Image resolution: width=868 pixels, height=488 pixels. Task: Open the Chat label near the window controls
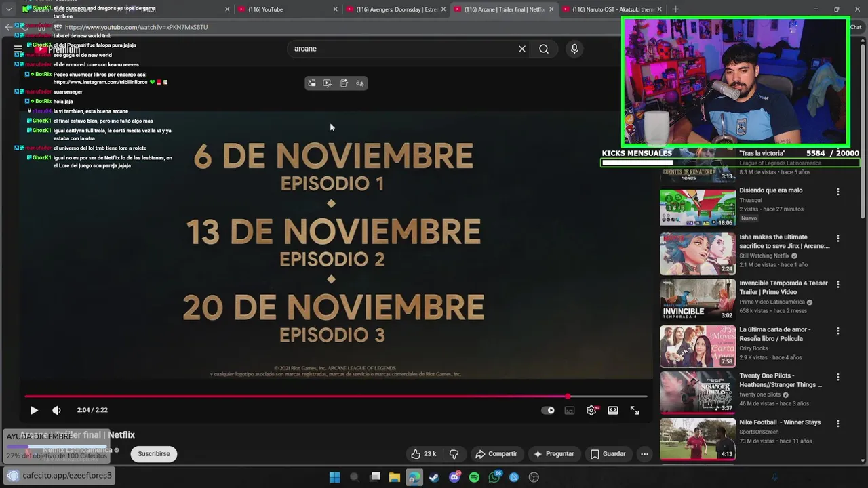point(855,27)
